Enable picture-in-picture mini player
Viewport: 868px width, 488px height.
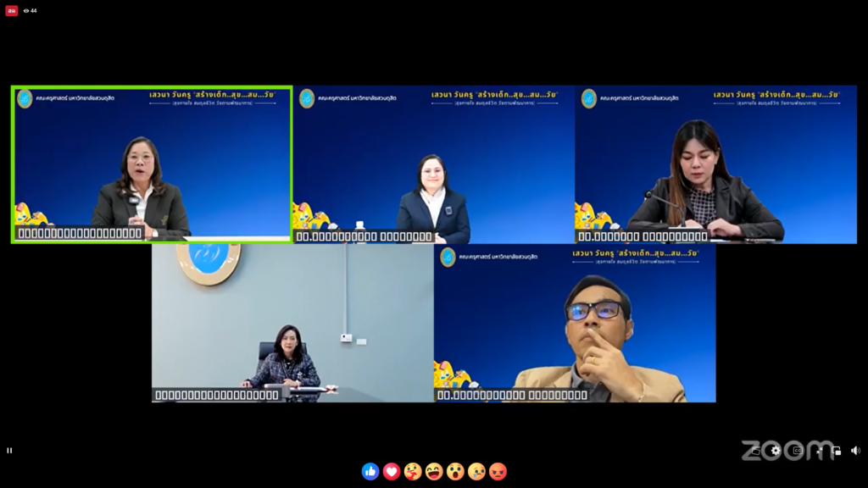837,451
